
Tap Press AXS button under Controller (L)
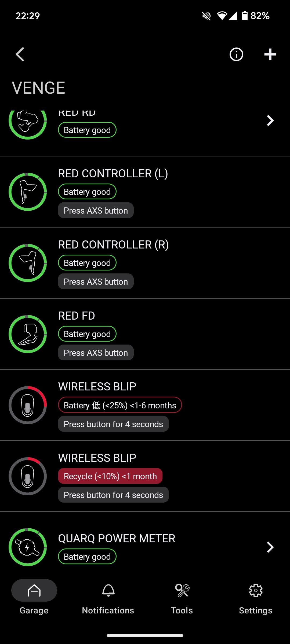(96, 210)
